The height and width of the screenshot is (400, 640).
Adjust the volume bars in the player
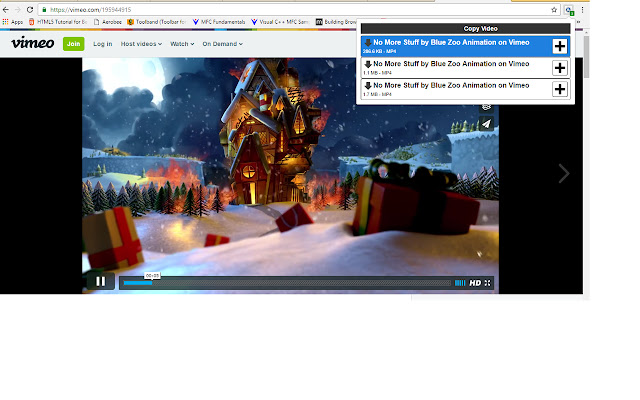(460, 283)
